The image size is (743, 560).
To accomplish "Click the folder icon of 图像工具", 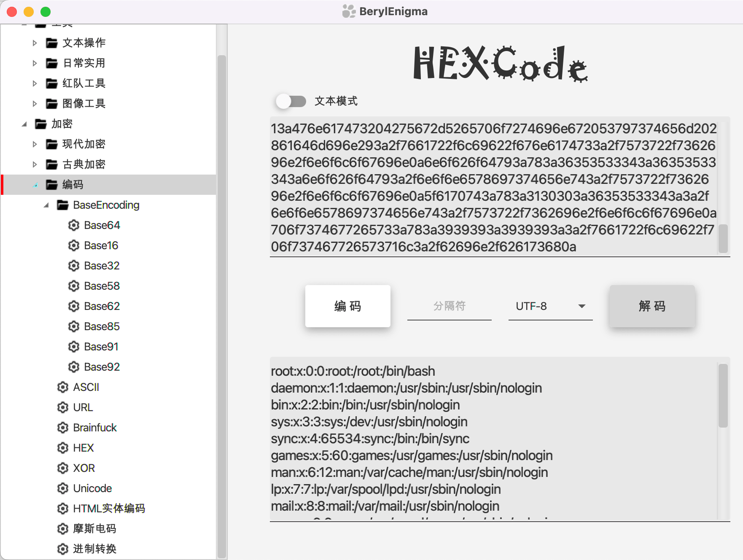I will [52, 104].
